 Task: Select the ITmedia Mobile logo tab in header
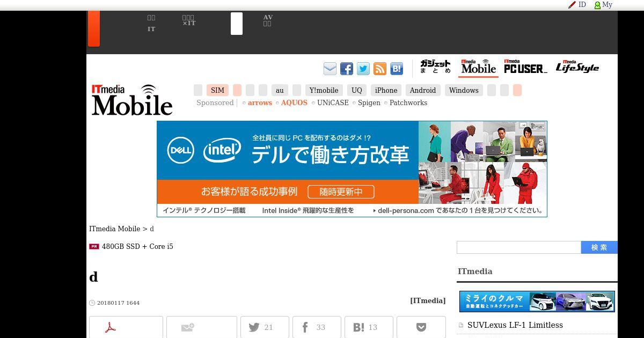pos(478,67)
